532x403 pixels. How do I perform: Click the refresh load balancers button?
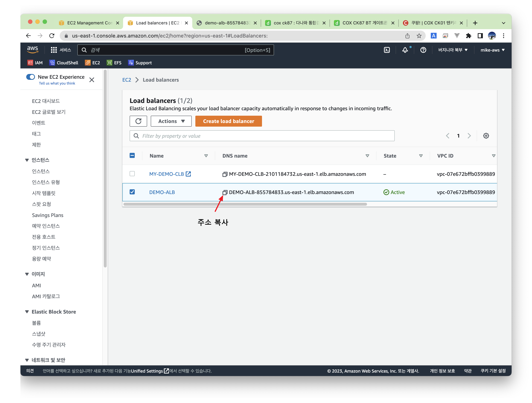coord(138,121)
